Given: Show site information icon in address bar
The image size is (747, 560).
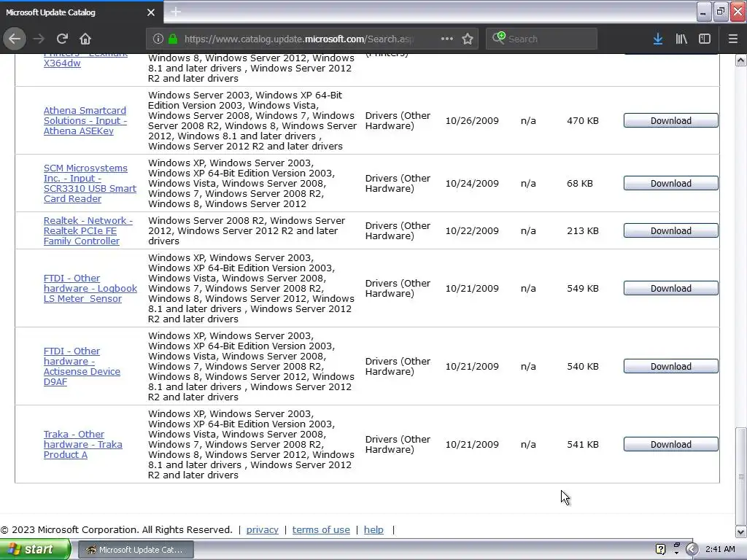Looking at the screenshot, I should [158, 39].
